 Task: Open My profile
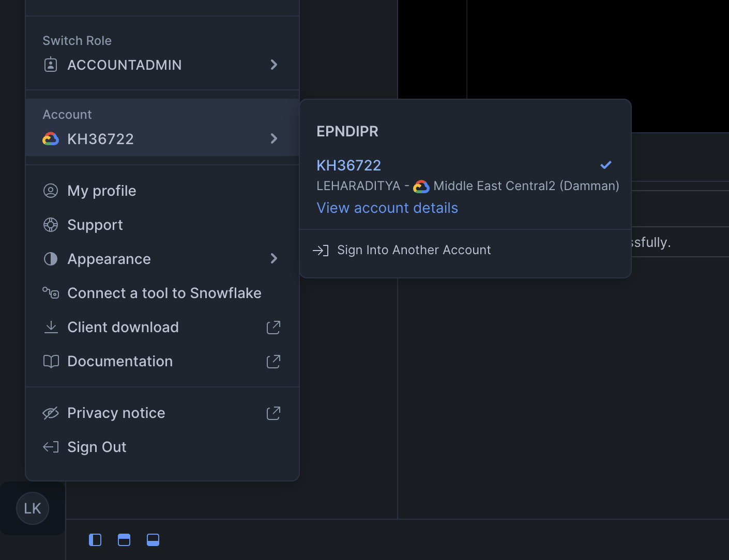pos(162,191)
